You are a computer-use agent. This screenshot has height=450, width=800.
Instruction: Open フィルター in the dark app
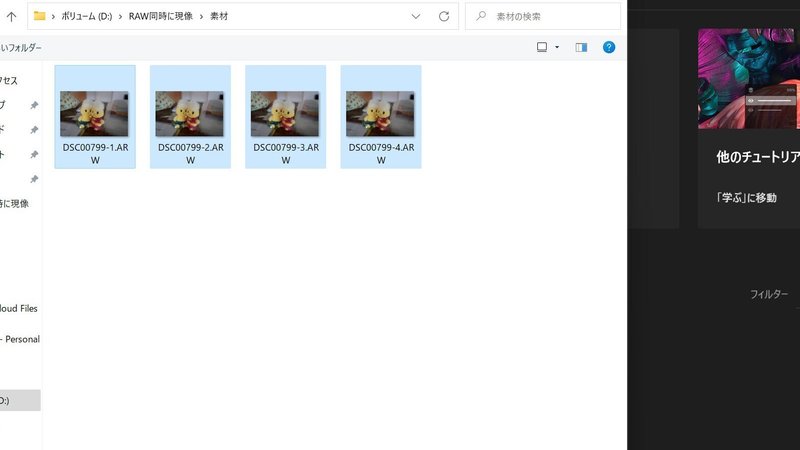[x=769, y=294]
